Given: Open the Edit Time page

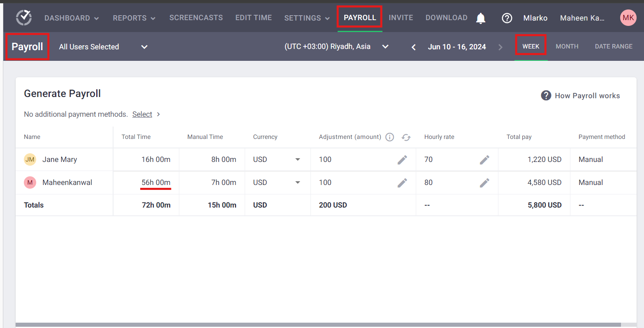Looking at the screenshot, I should pos(254,18).
